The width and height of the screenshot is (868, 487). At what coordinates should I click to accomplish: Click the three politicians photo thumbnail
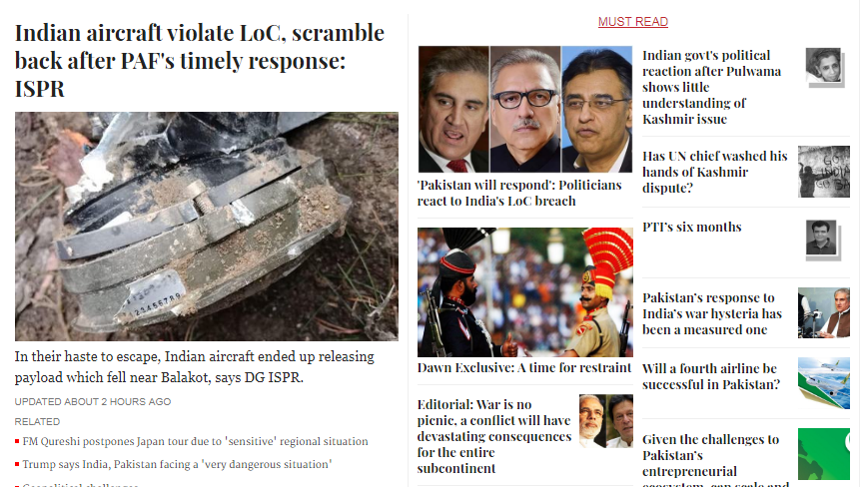tap(524, 109)
